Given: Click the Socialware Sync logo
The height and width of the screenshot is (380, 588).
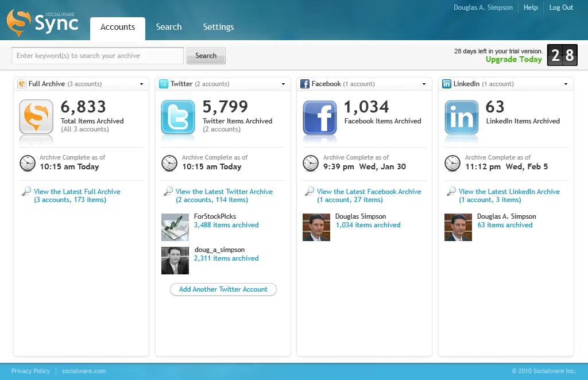Looking at the screenshot, I should click(42, 22).
